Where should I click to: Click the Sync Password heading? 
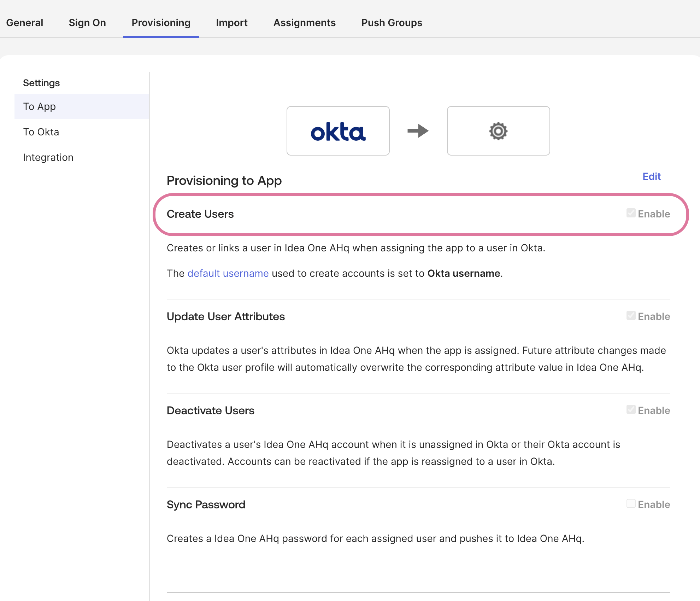(206, 504)
